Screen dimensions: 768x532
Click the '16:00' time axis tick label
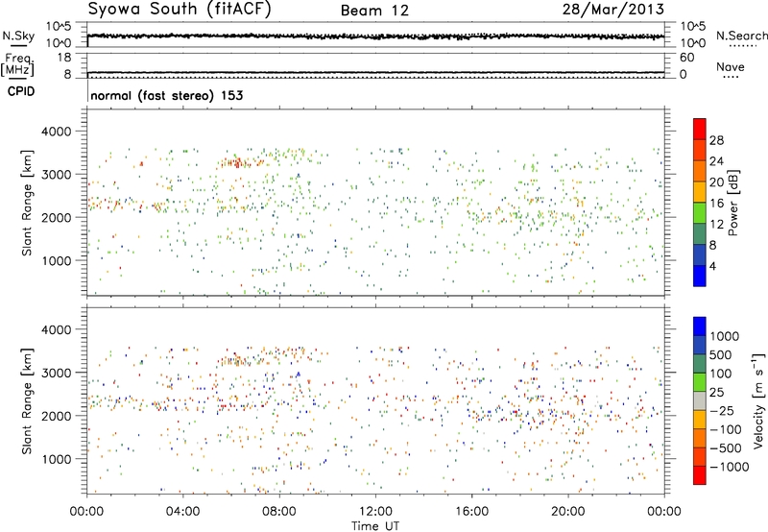(x=471, y=512)
